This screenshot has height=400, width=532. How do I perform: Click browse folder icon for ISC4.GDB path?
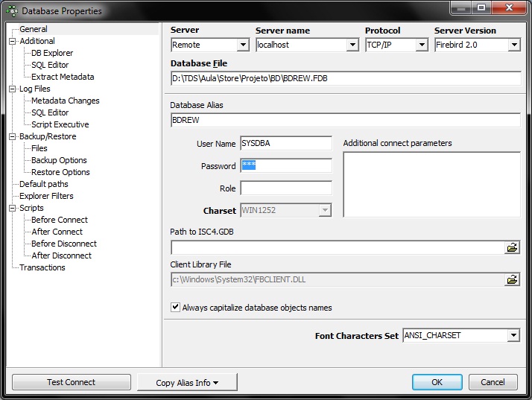(x=512, y=247)
